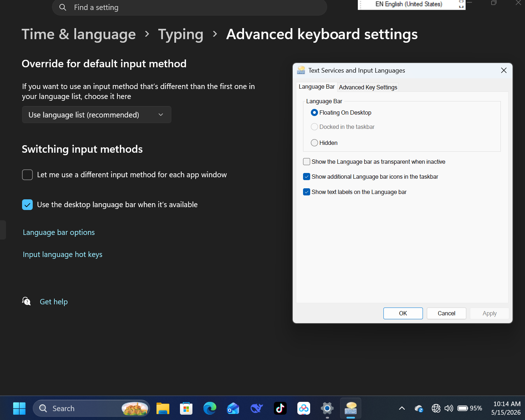Open the OneDrive sync tray icon
The image size is (525, 420).
point(419,408)
